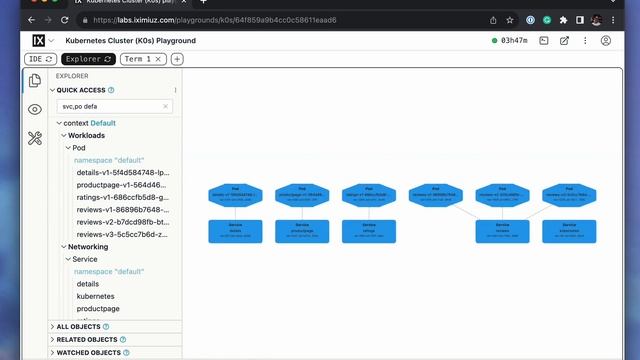The width and height of the screenshot is (640, 360).
Task: Click namespace "default" under Pod
Action: (109, 160)
